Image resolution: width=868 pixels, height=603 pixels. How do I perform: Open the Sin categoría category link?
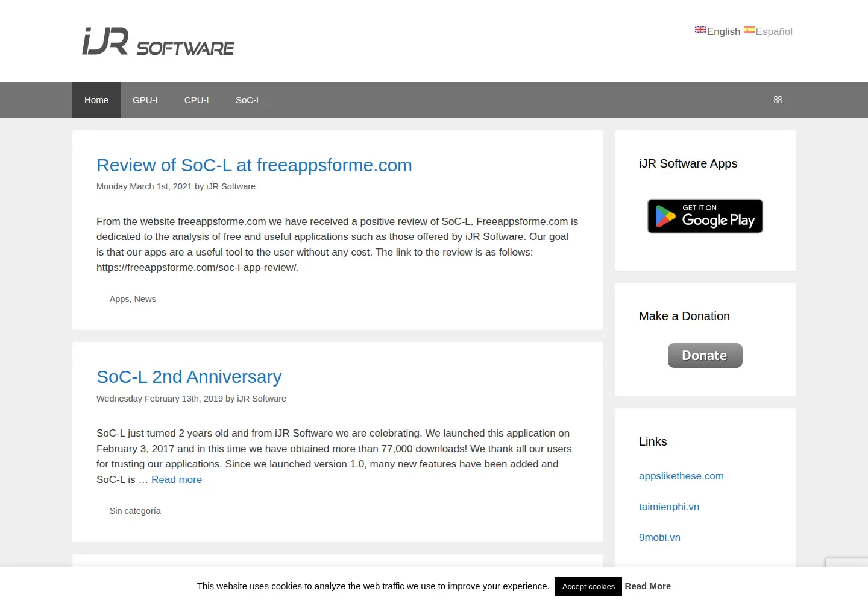135,511
